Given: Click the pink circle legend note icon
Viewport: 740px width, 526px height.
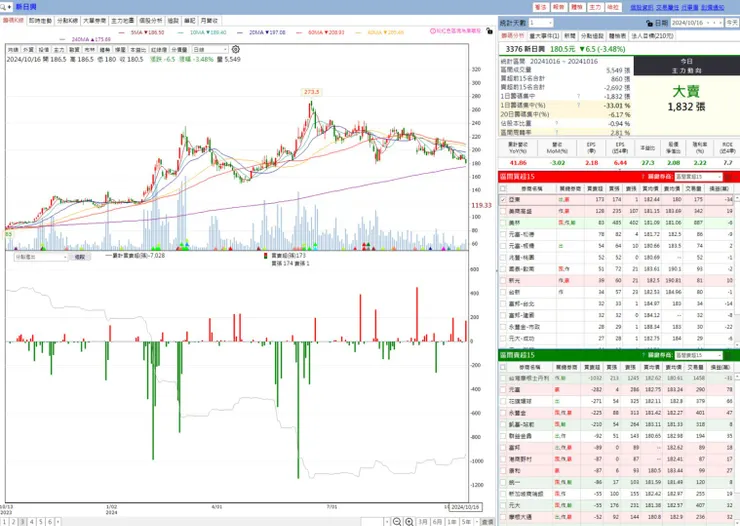Looking at the screenshot, I should point(432,31).
